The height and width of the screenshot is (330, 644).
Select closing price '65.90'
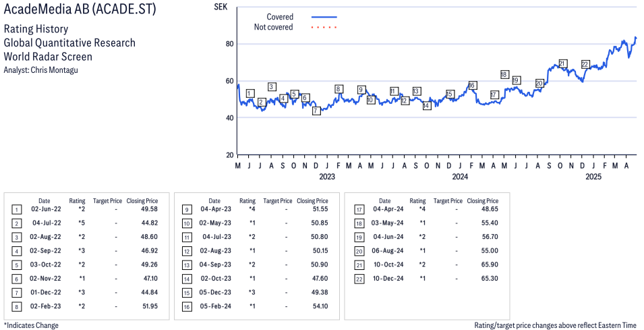490,265
